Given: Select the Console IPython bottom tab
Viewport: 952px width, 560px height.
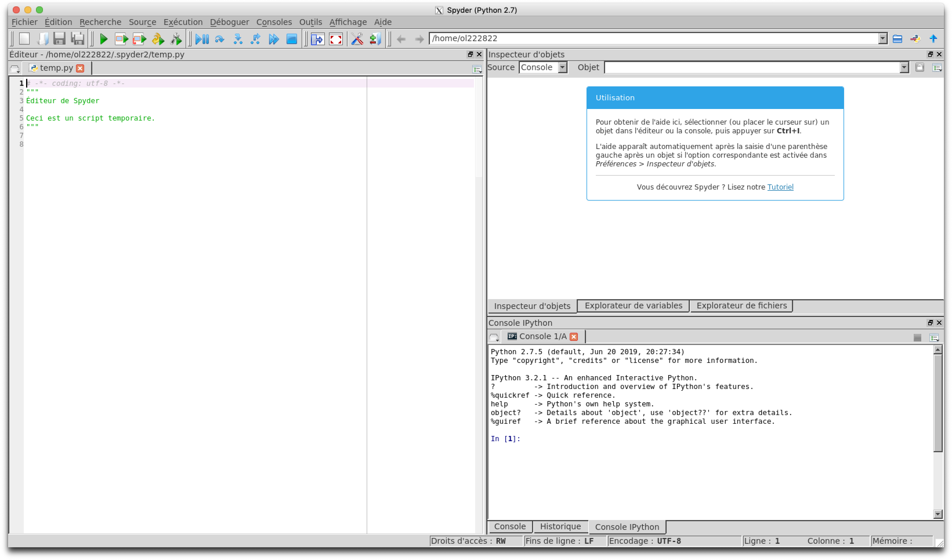Looking at the screenshot, I should pyautogui.click(x=627, y=527).
